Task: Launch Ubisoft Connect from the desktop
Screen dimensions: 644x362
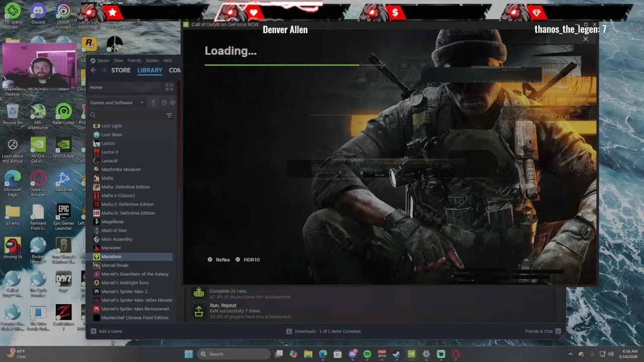Action: tap(63, 16)
